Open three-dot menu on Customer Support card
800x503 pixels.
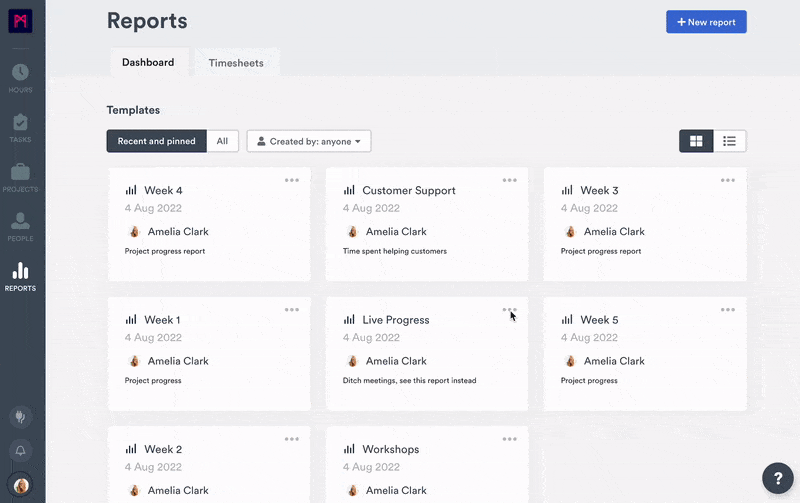click(x=510, y=180)
